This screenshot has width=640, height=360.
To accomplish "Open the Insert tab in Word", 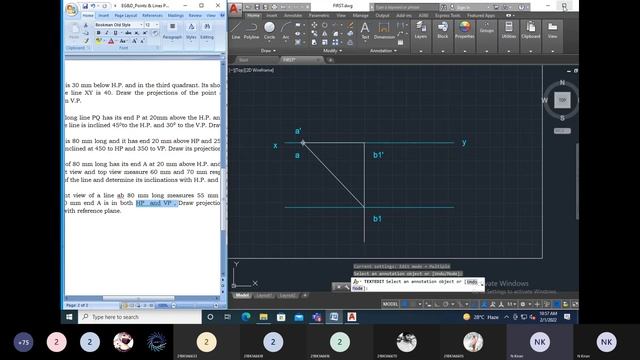I will coord(103,16).
